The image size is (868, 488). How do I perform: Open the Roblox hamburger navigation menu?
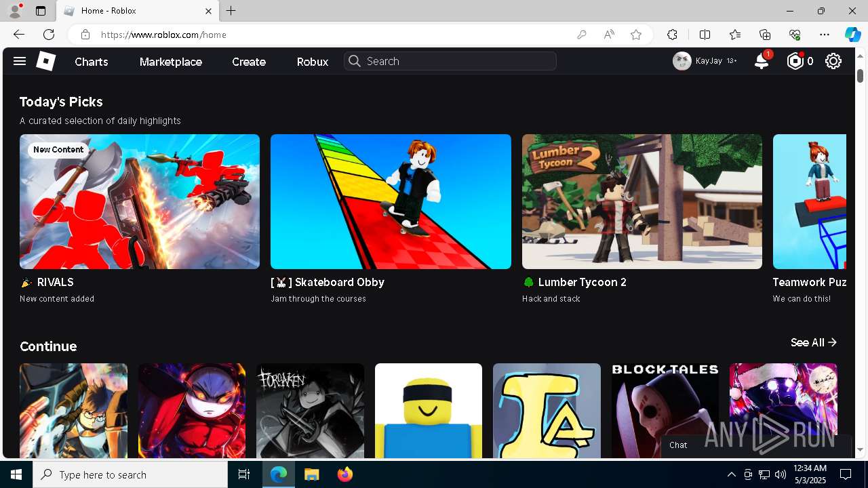pyautogui.click(x=20, y=62)
